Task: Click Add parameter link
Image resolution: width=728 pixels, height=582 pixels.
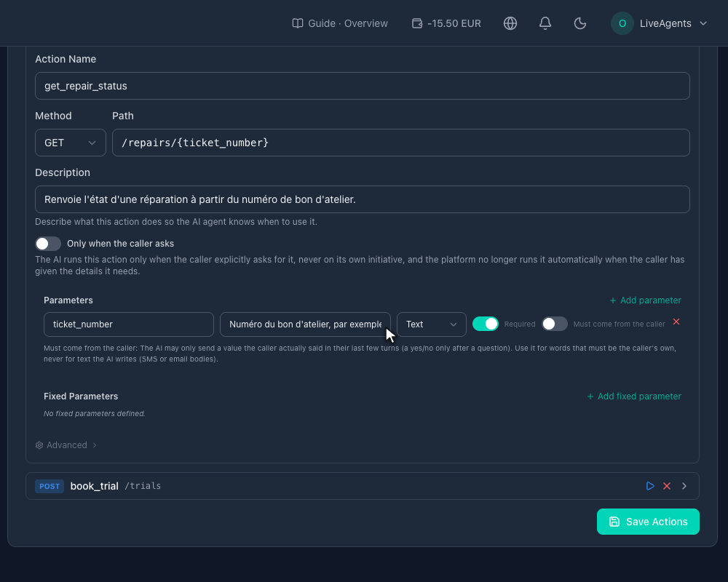Action: (645, 300)
